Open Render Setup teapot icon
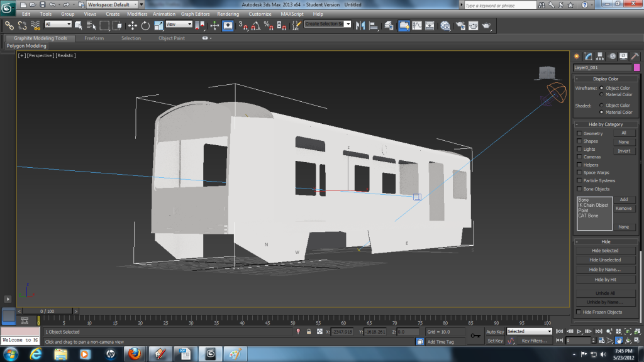The width and height of the screenshot is (644, 362). pos(460,26)
